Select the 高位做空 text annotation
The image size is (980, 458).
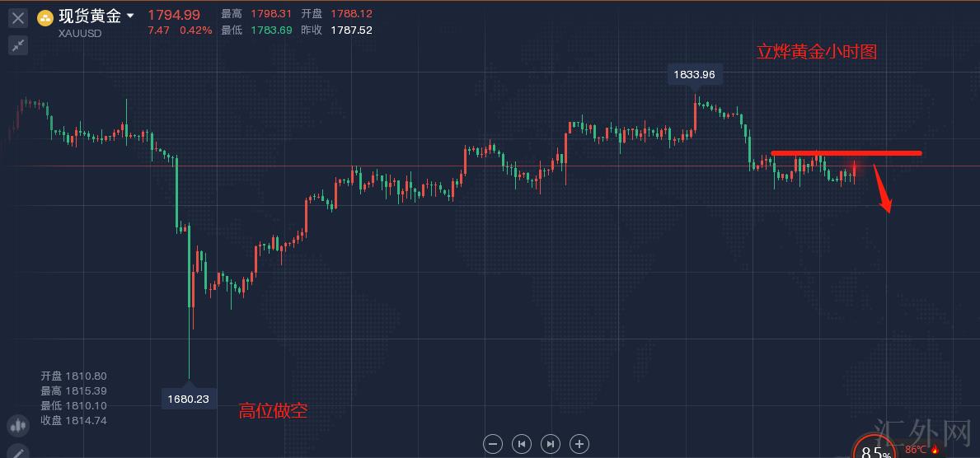pyautogui.click(x=273, y=410)
